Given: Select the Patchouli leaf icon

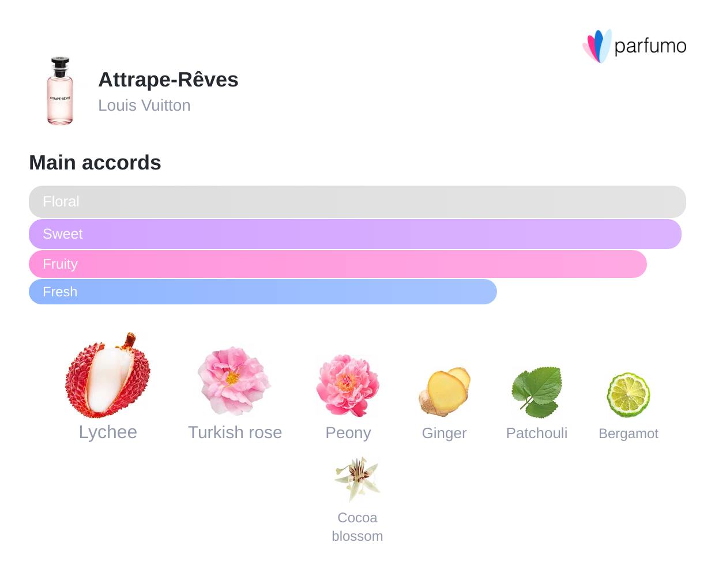Looking at the screenshot, I should pyautogui.click(x=537, y=393).
